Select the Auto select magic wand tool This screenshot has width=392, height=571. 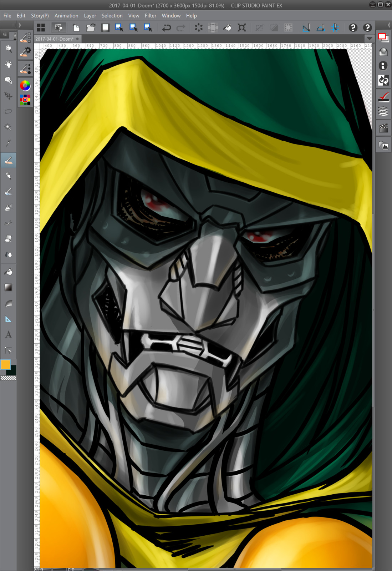pyautogui.click(x=9, y=127)
